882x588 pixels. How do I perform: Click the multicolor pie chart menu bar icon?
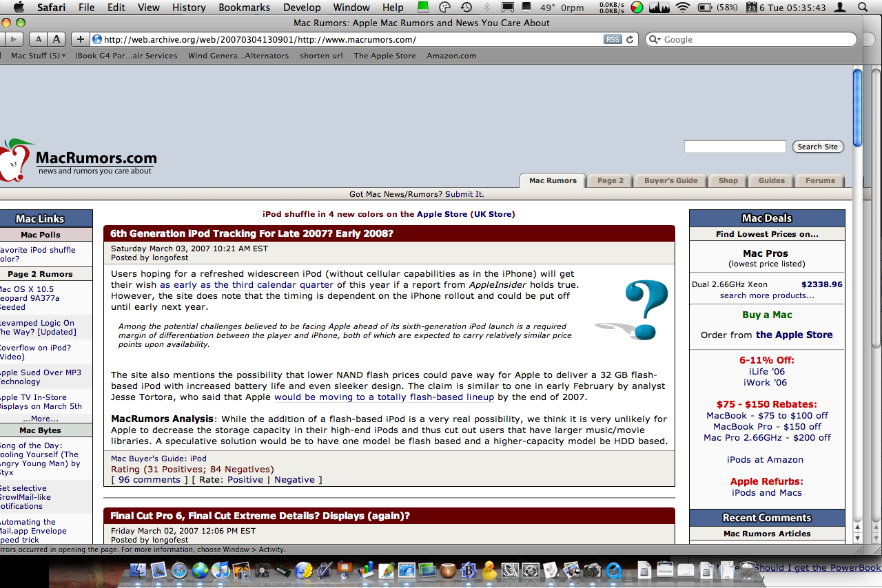click(x=637, y=8)
